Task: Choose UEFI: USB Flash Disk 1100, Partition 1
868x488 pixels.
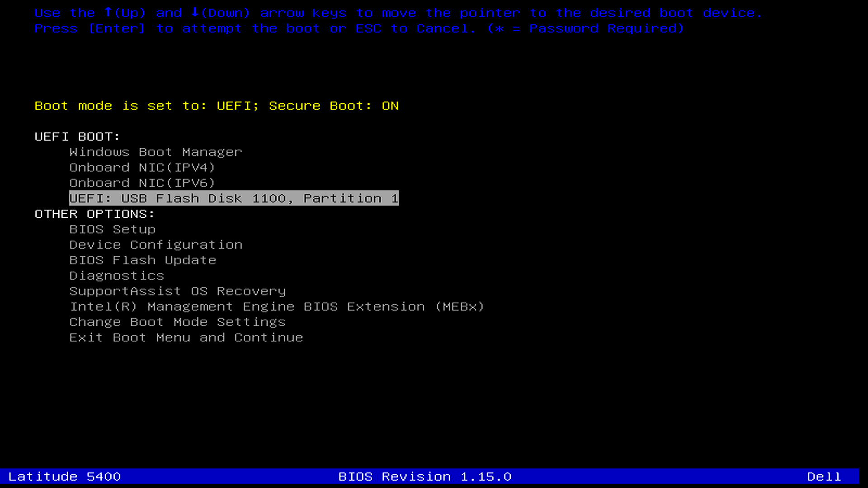Action: tap(233, 198)
